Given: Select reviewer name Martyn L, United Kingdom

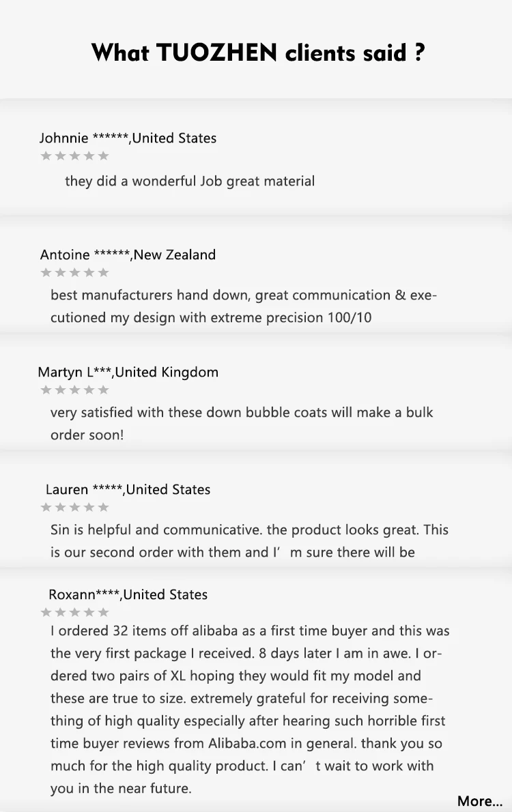Looking at the screenshot, I should (x=128, y=372).
